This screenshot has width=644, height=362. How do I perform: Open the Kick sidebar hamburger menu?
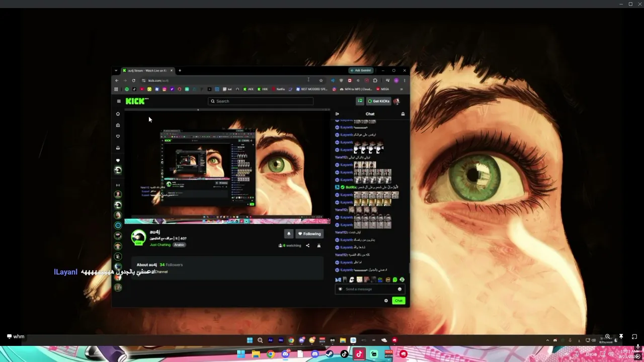click(119, 101)
